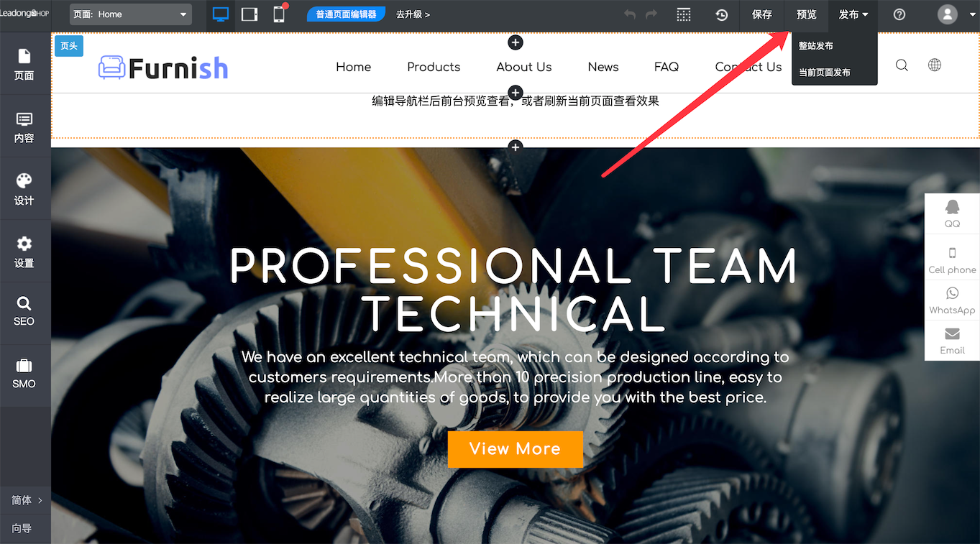Viewport: 980px width, 544px height.
Task: Select 整站发布 from publish menu
Action: 816,46
